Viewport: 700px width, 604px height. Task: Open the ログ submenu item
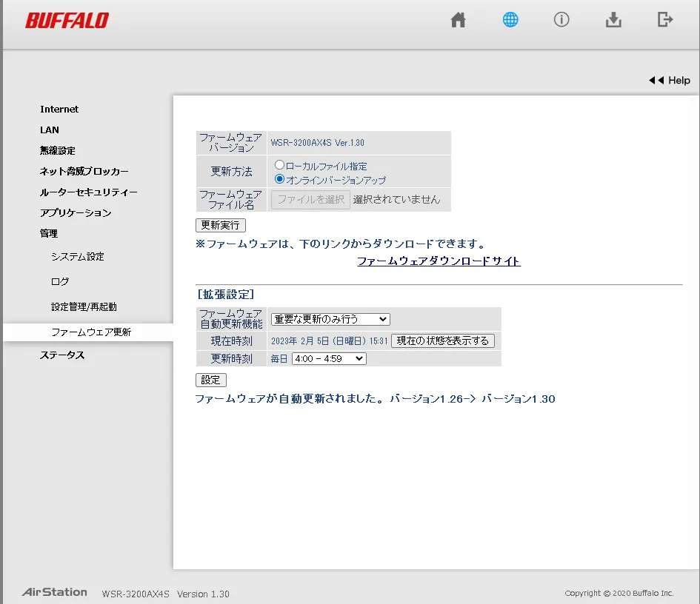click(60, 281)
